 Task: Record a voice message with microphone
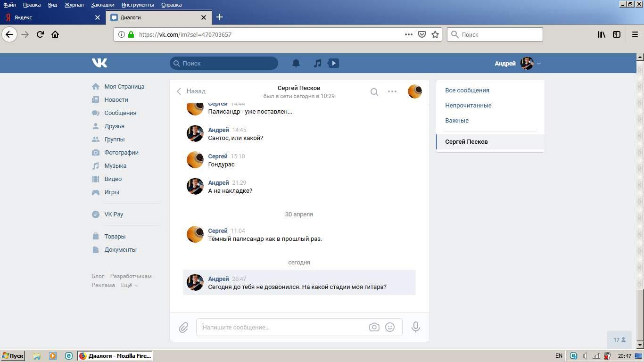[415, 327]
